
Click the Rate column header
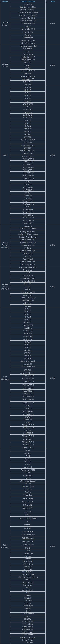tap(53, 2)
